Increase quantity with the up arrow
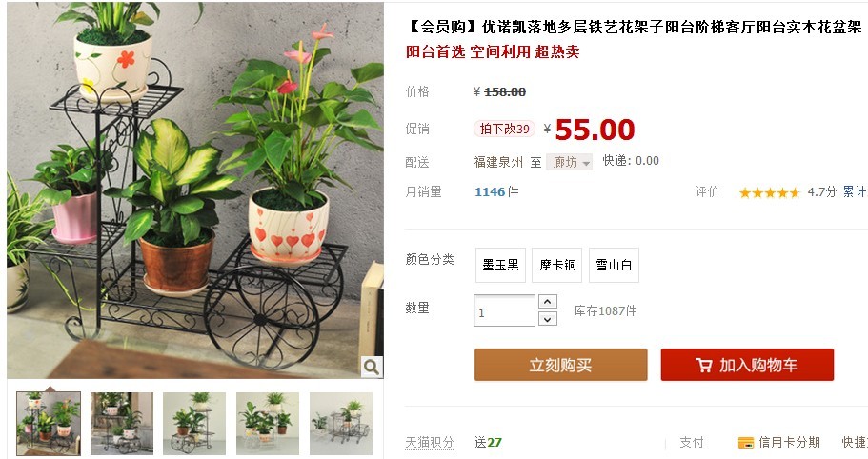868x459 pixels. (x=548, y=301)
